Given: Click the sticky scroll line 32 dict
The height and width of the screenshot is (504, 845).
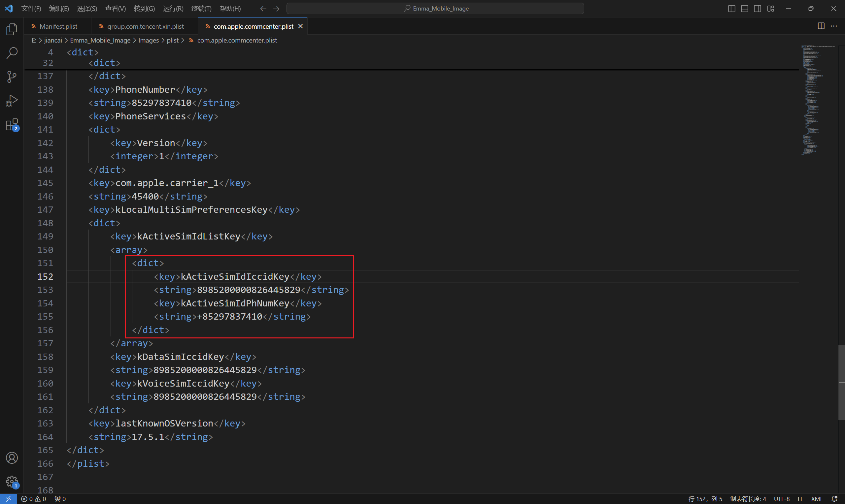Looking at the screenshot, I should (104, 63).
